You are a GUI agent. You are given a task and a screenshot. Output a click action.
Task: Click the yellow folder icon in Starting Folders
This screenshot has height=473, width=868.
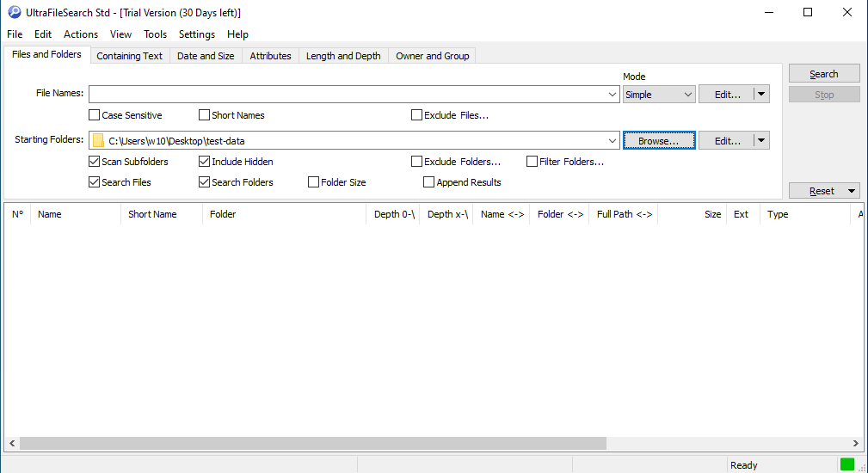[x=99, y=140]
